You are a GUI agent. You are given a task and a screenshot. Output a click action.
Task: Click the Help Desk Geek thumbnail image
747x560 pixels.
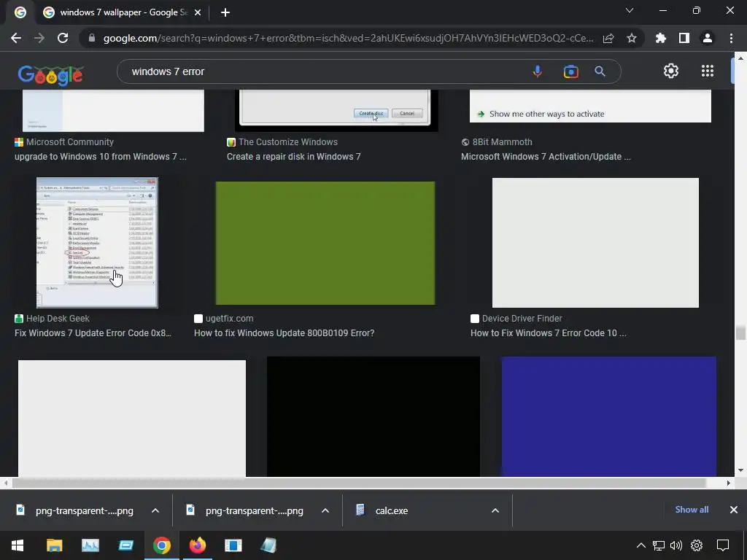click(97, 243)
